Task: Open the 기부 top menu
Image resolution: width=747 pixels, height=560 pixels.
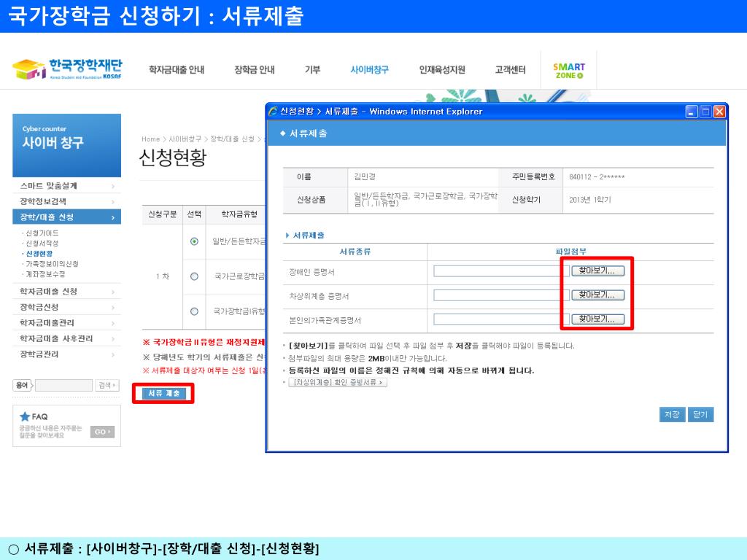Action: click(x=312, y=70)
